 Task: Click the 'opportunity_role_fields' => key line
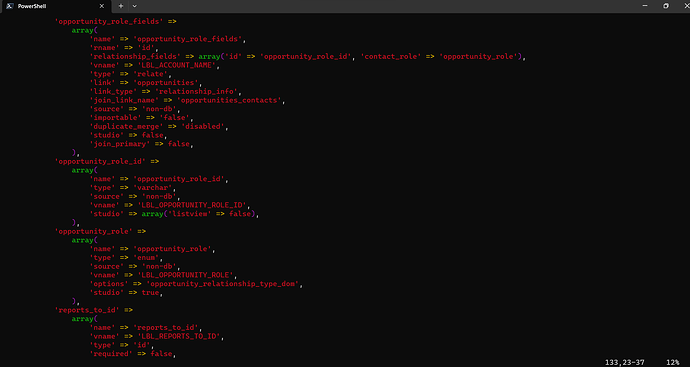(x=115, y=21)
